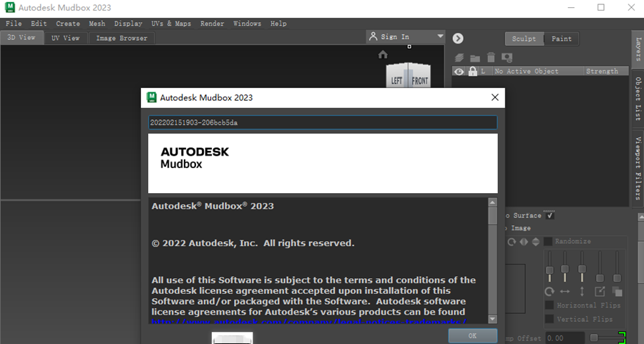This screenshot has width=644, height=344.
Task: Switch to Paint mode toggle
Action: pos(562,39)
